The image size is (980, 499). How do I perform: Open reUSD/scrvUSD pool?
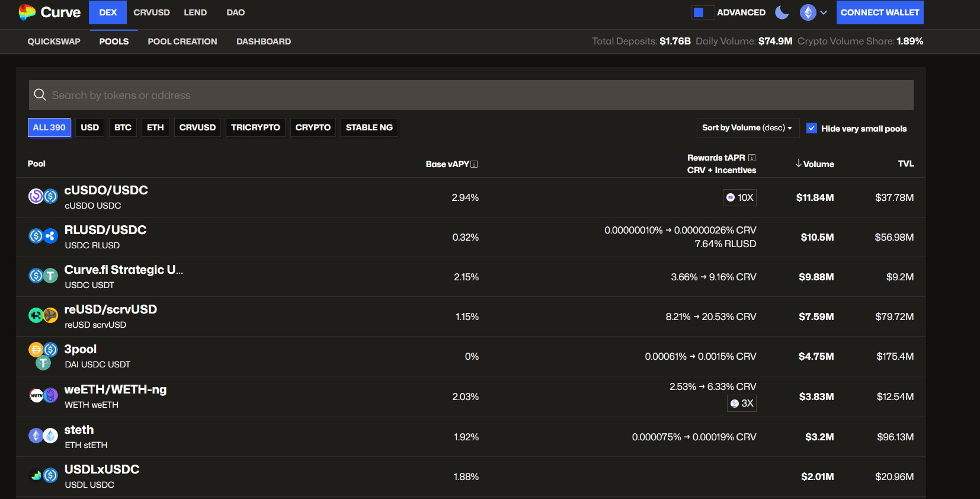[110, 309]
